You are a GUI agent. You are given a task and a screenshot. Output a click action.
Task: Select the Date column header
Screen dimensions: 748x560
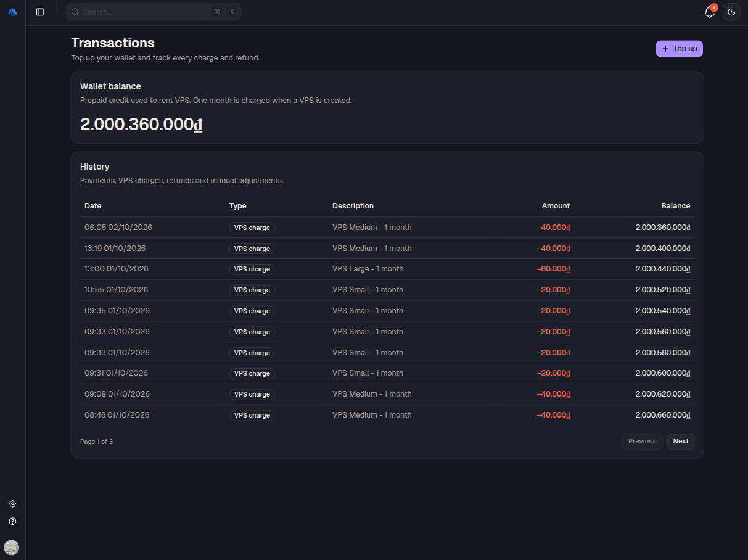coord(93,206)
